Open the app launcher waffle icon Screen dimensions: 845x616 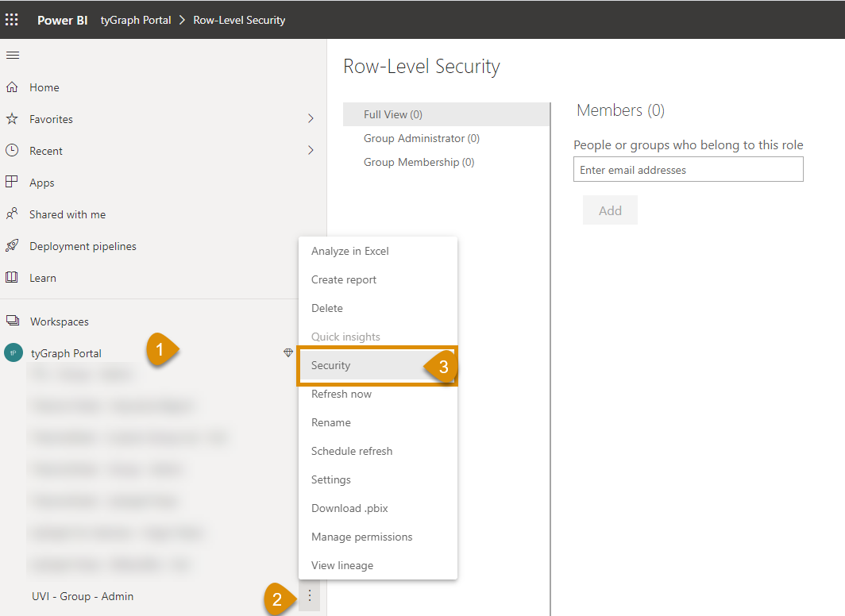coord(12,20)
